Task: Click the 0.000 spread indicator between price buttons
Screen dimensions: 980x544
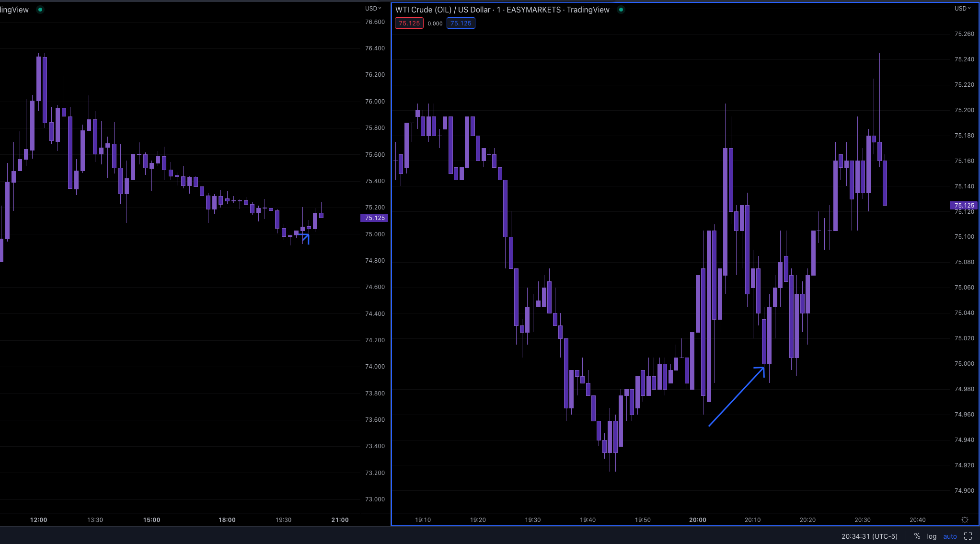Action: [x=435, y=23]
